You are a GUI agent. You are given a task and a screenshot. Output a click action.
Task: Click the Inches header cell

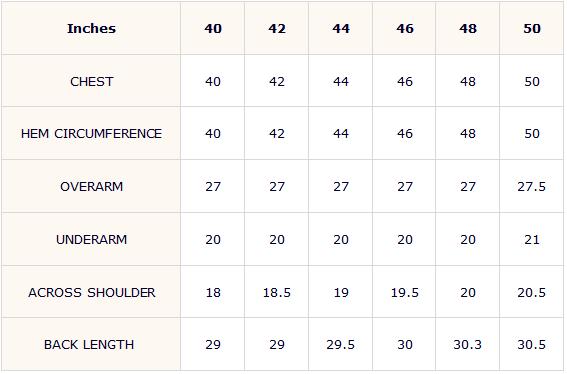pos(91,29)
